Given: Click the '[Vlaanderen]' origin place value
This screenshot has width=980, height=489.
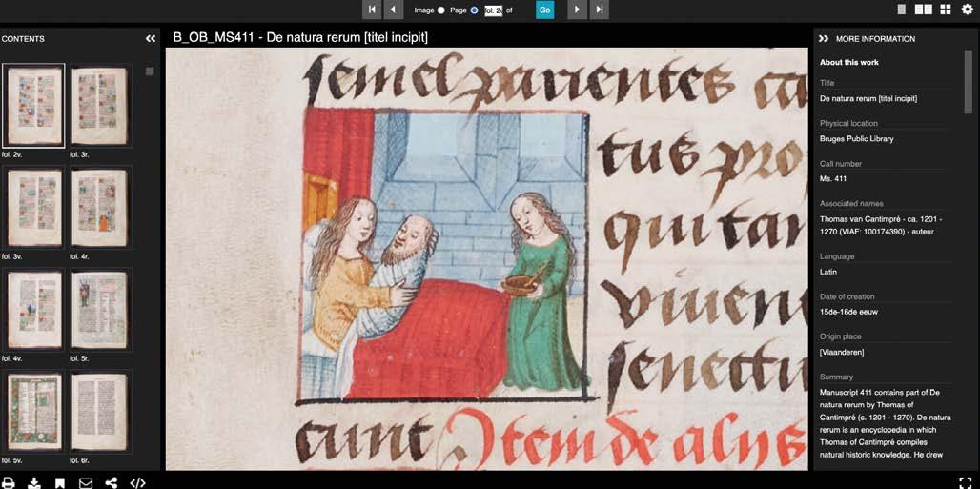Looking at the screenshot, I should pos(842,352).
